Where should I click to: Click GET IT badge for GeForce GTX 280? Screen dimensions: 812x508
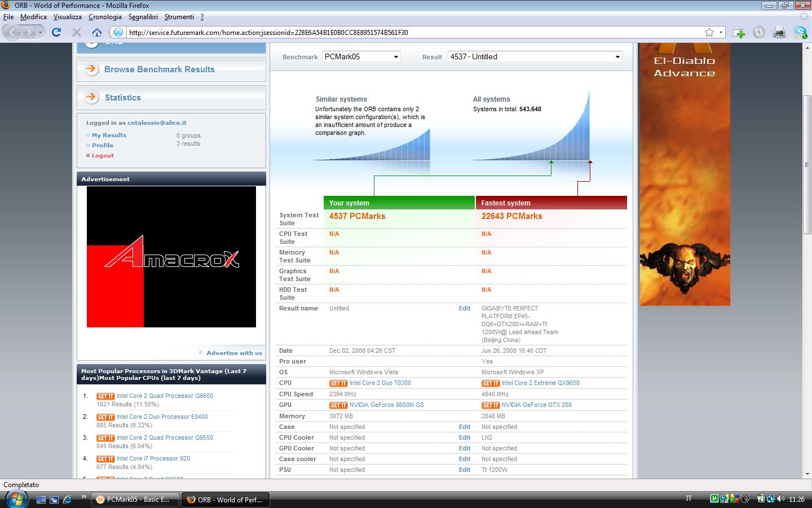tap(491, 405)
